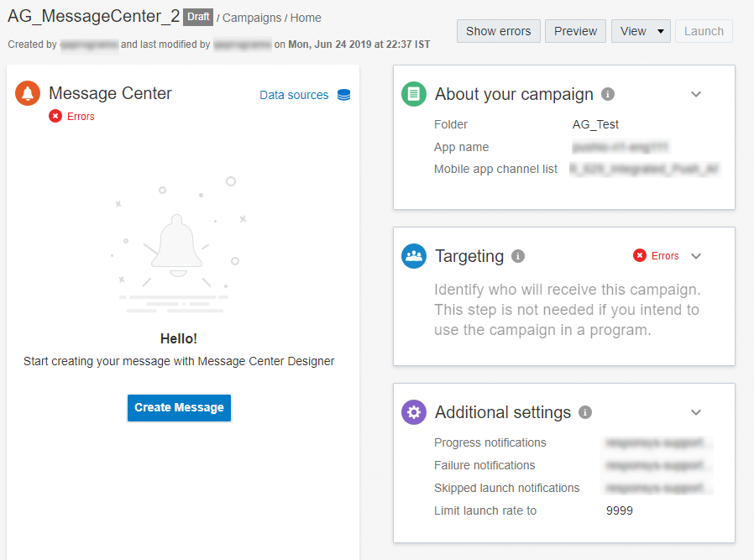
Task: Expand the Targeting section chevron
Action: coord(696,256)
